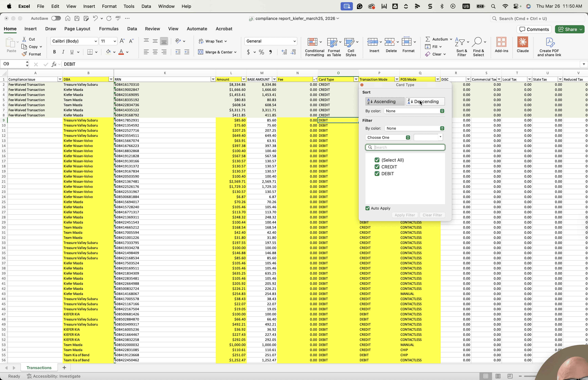Open Cell Styles gallery
Viewport: 588px width, 380px height.
coord(351,47)
